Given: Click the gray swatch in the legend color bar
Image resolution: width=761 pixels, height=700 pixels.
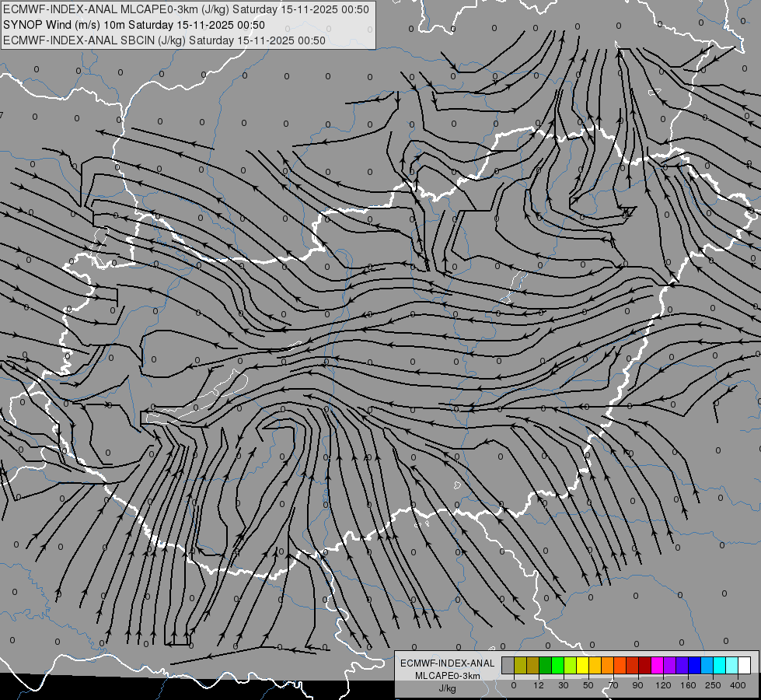Looking at the screenshot, I should coord(508,665).
